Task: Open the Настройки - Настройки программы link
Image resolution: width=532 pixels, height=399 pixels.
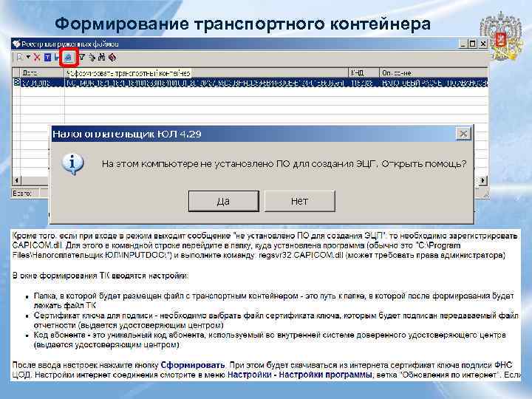Action: 299,375
